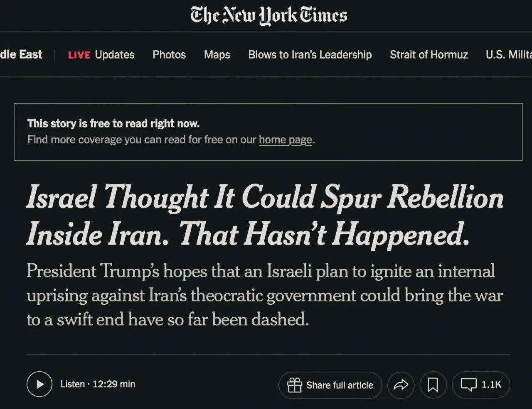Click the Listen 12:29 min label
Screen dimensions: 532x409
[x=98, y=384]
